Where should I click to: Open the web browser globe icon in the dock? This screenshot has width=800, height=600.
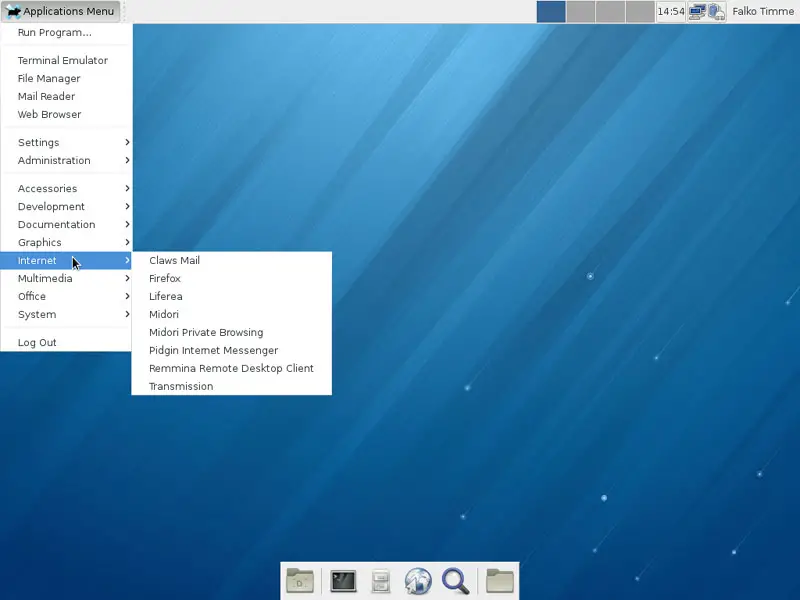418,581
